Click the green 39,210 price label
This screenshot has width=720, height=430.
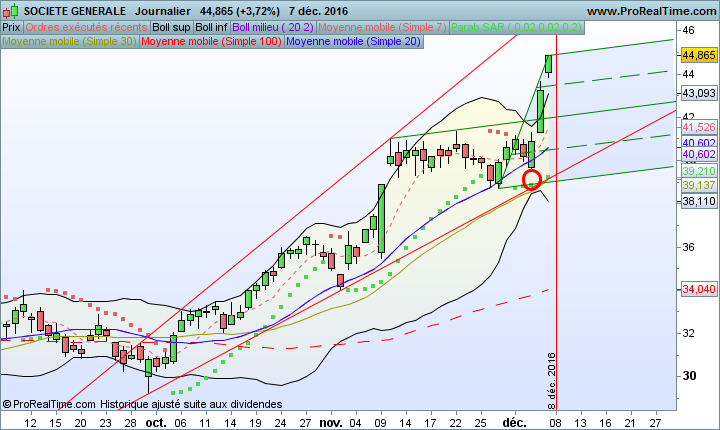pos(699,171)
